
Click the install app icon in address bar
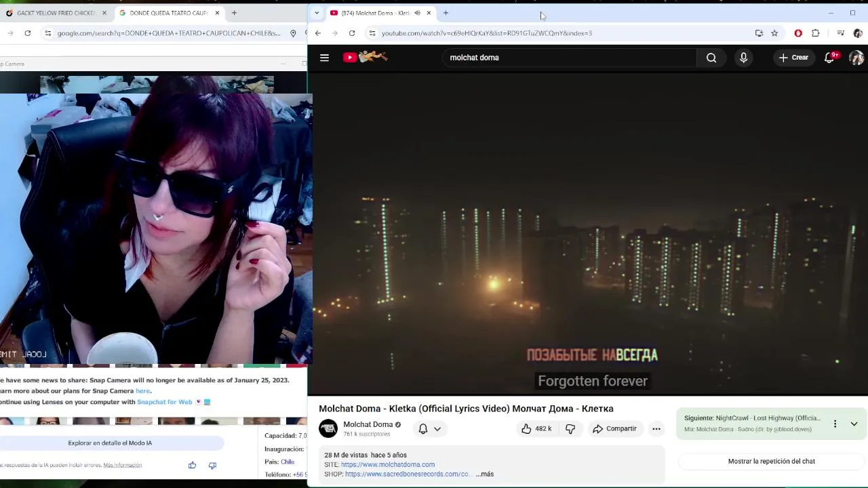(x=759, y=33)
